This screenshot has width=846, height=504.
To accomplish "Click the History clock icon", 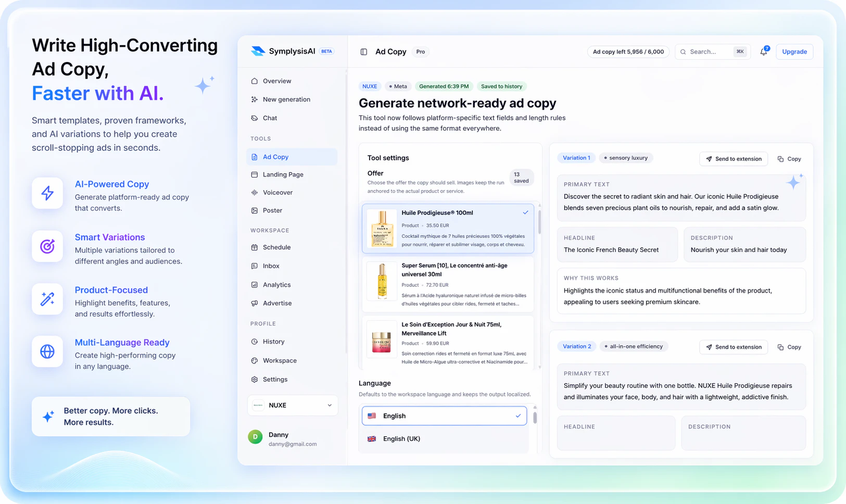I will [x=255, y=342].
